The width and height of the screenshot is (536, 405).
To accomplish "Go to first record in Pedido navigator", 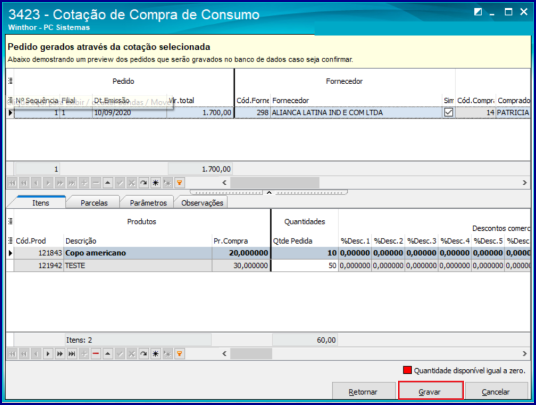I will [x=12, y=183].
